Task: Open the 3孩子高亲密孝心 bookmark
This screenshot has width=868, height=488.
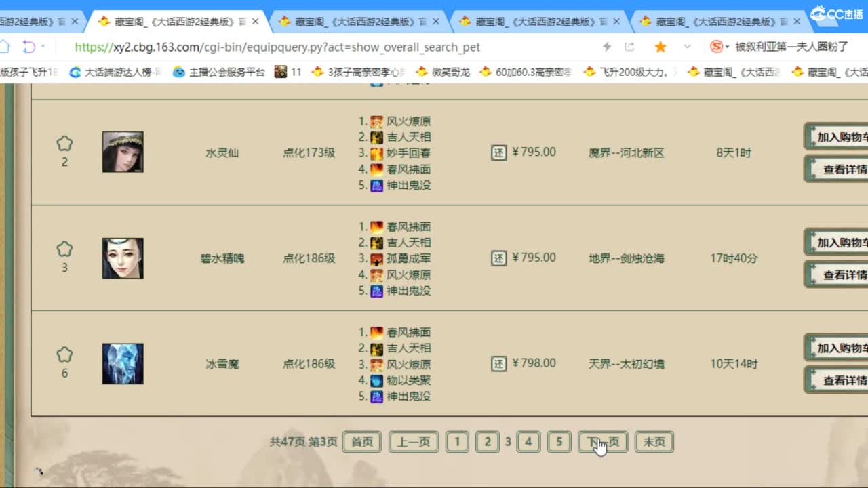Action: click(359, 72)
